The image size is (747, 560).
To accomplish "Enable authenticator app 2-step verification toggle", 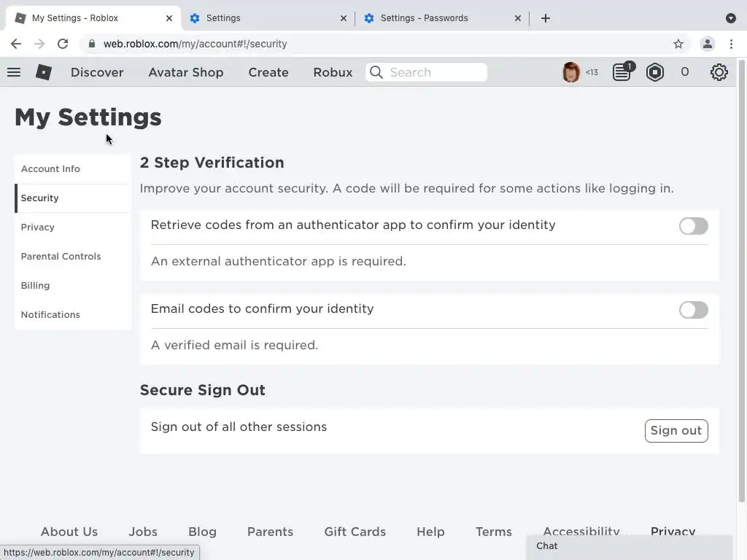I will tap(693, 226).
